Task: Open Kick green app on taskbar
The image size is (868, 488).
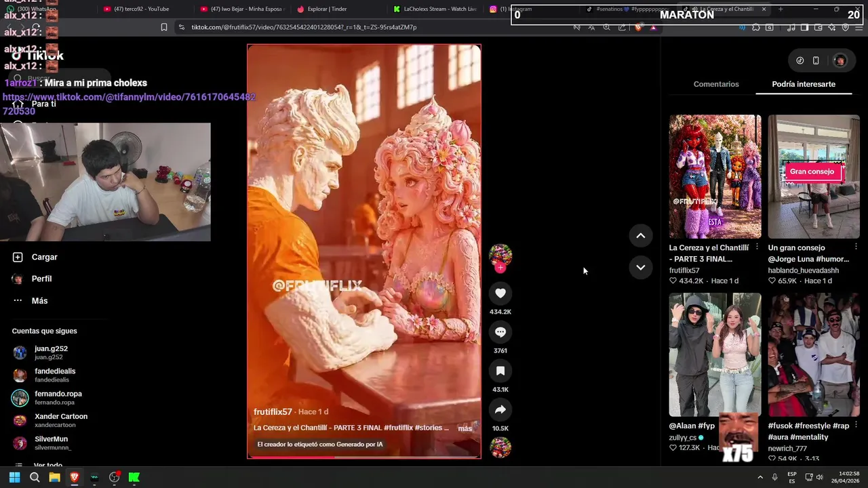Action: tap(134, 477)
